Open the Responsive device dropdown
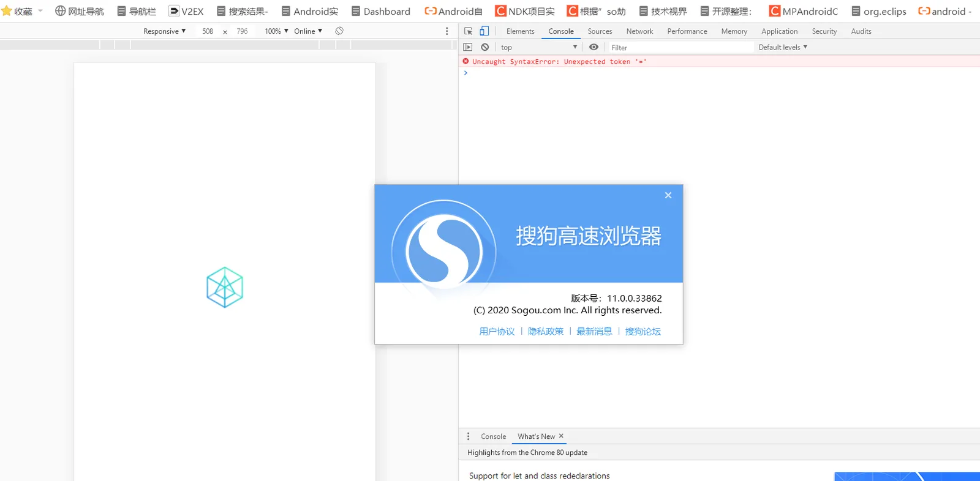980x481 pixels. coord(164,31)
